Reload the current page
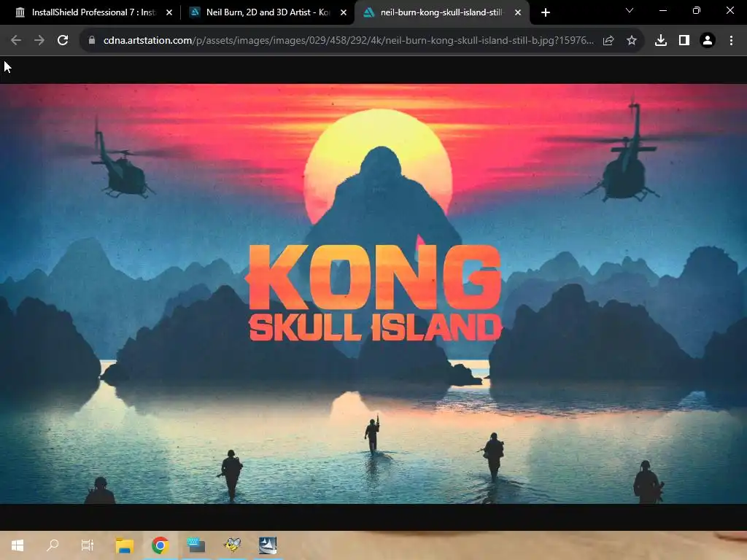 coord(63,41)
